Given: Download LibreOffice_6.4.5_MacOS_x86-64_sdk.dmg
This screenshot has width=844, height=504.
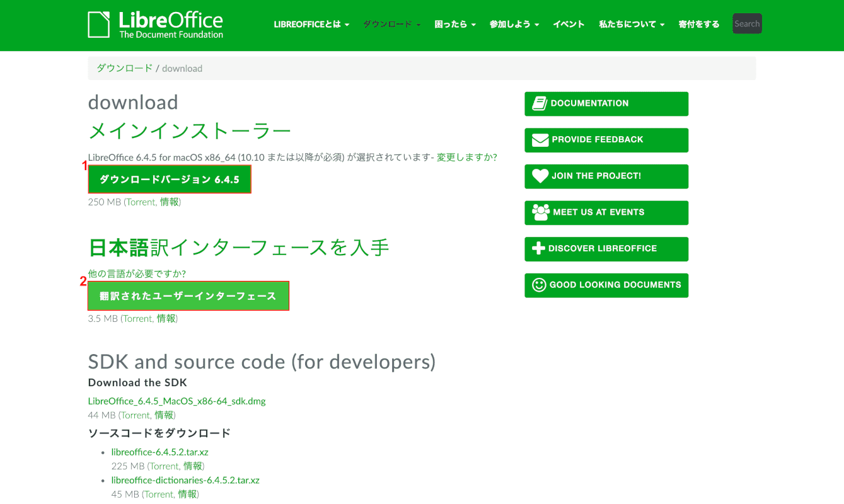Looking at the screenshot, I should (177, 401).
